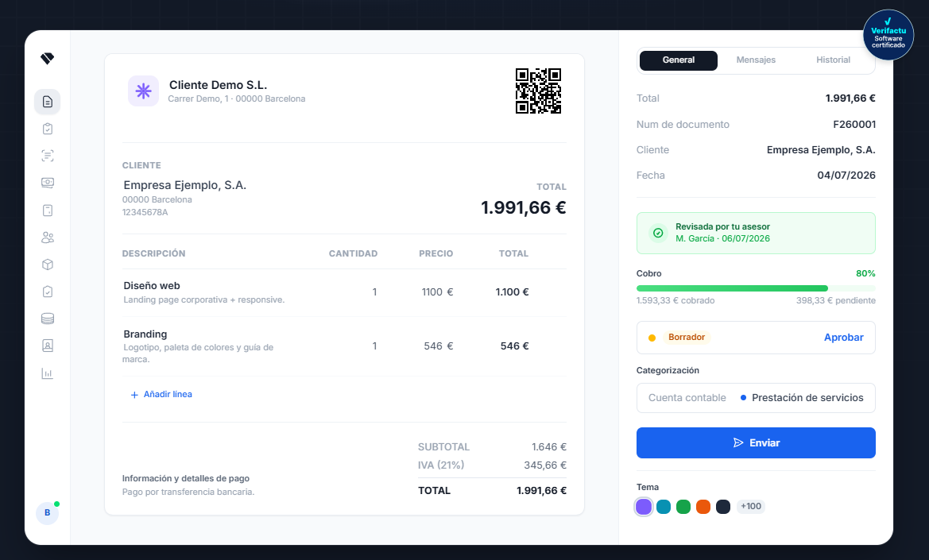Click the Diseño web line total 1.100 €
This screenshot has width=929, height=560.
tap(512, 292)
